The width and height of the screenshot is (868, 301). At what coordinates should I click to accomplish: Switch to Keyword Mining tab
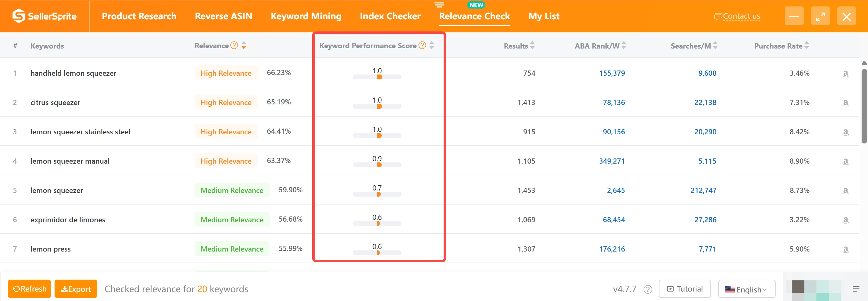pyautogui.click(x=306, y=16)
